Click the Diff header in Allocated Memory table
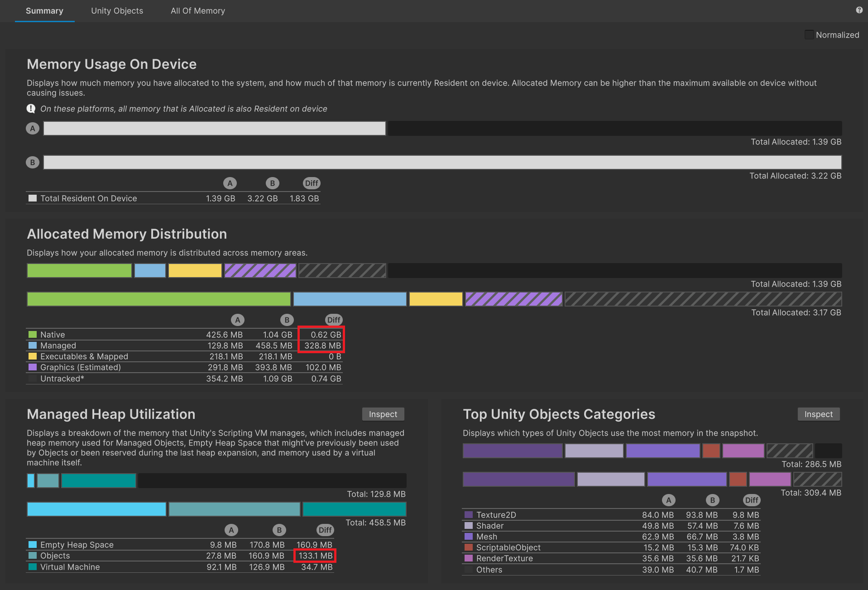 click(x=333, y=320)
